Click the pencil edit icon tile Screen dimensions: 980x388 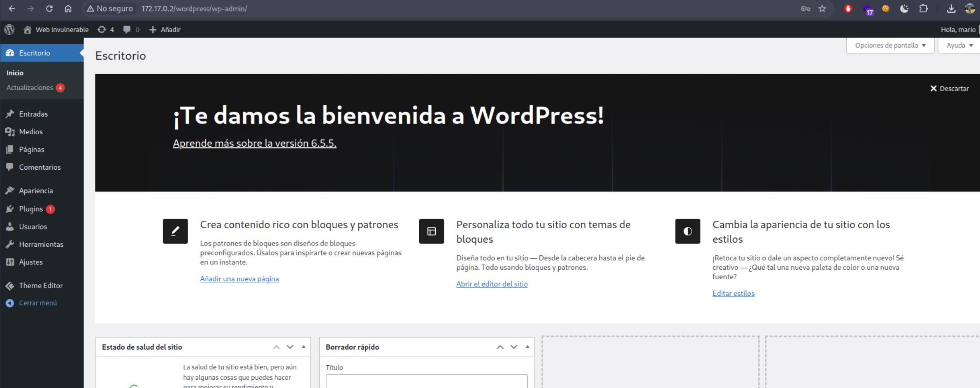tap(175, 231)
